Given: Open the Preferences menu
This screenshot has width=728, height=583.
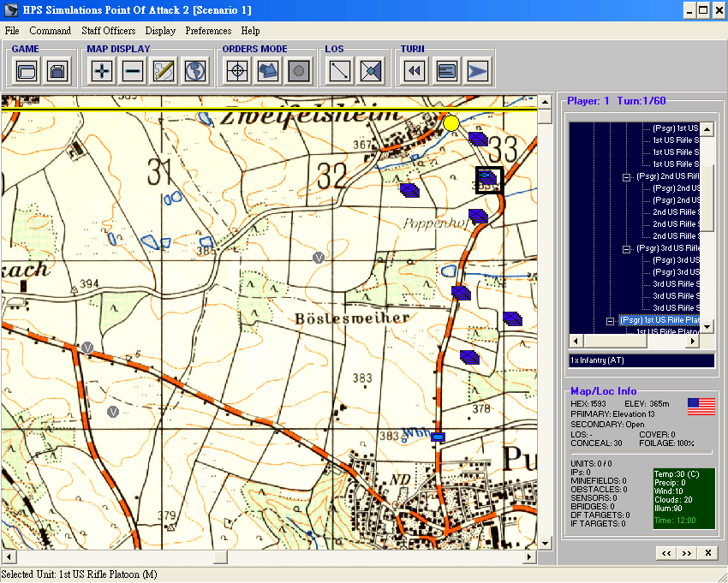Looking at the screenshot, I should click(208, 31).
